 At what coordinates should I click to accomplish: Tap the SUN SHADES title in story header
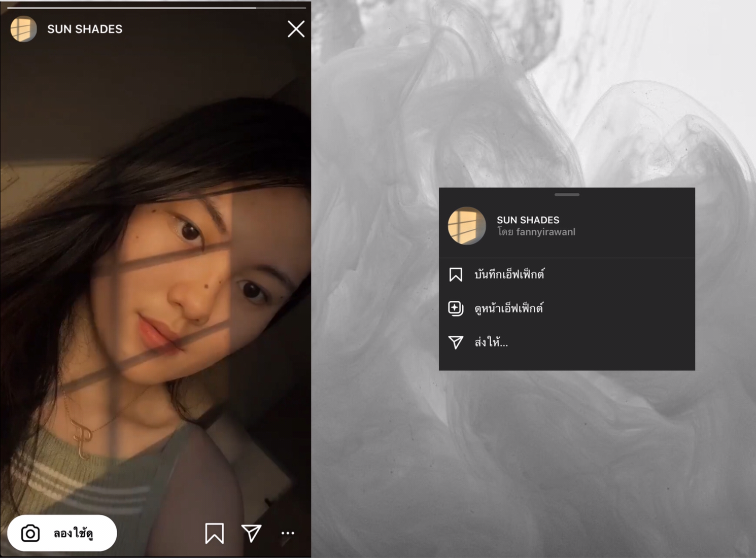coord(85,29)
